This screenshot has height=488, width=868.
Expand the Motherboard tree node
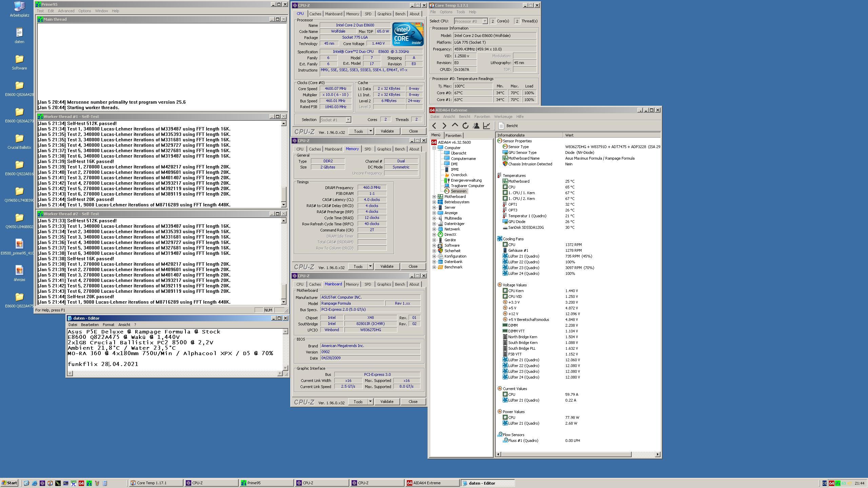[x=434, y=197]
